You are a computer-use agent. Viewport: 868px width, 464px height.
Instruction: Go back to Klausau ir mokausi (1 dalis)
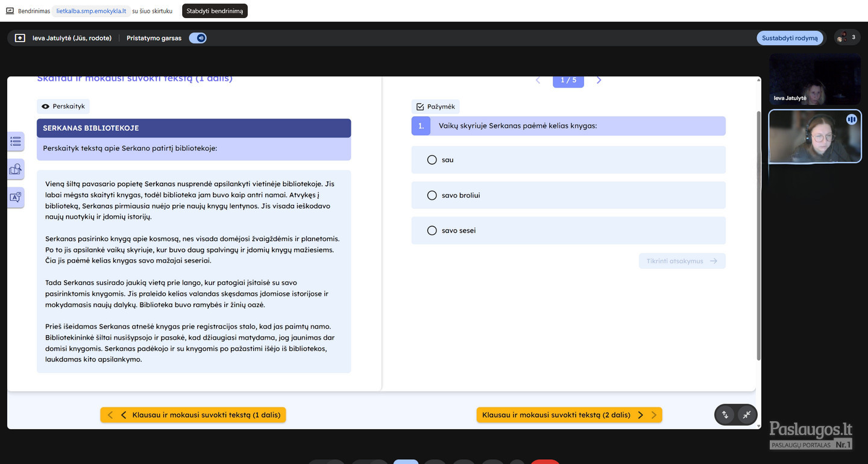click(x=193, y=415)
